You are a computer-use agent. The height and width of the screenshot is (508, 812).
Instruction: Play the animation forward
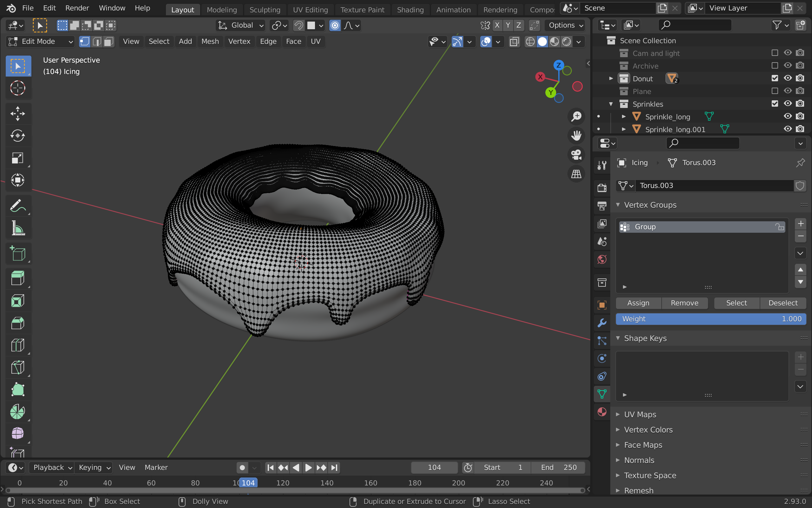coord(308,467)
